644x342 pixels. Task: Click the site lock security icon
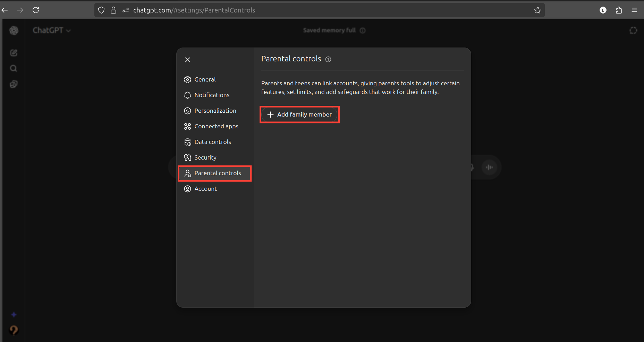click(x=113, y=10)
